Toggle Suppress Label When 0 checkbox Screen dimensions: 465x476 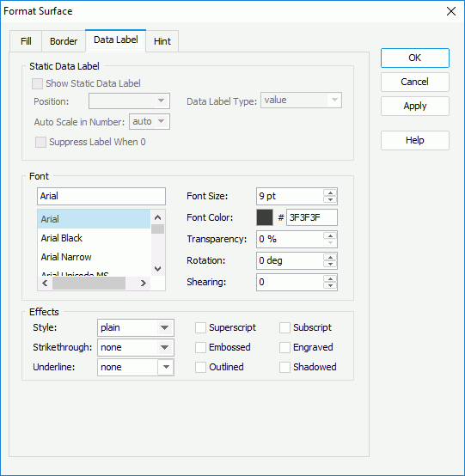pos(40,142)
